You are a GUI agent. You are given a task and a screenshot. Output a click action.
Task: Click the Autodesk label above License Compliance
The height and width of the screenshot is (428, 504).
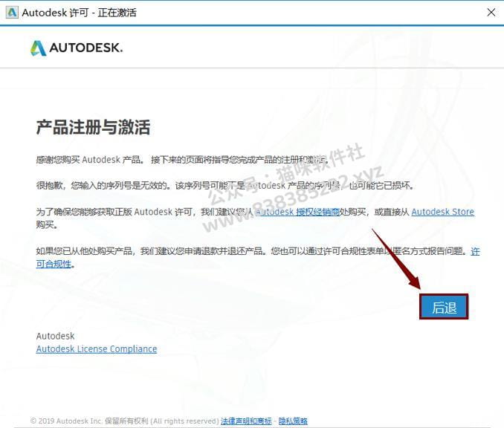[55, 336]
